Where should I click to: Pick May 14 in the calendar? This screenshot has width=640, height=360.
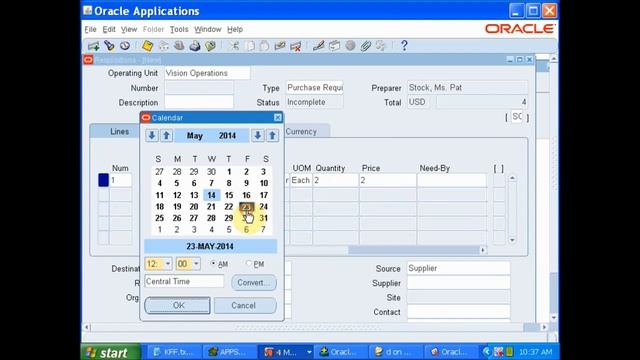point(211,195)
